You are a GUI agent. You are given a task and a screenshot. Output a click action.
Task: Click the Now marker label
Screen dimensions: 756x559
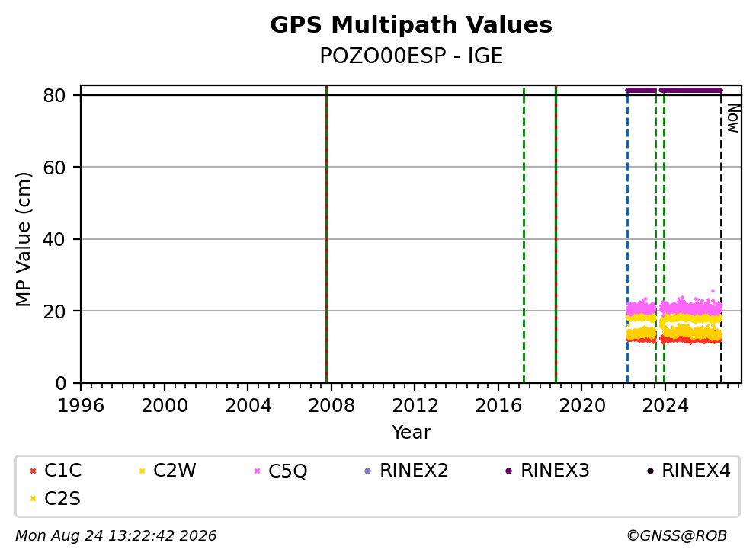click(x=733, y=118)
